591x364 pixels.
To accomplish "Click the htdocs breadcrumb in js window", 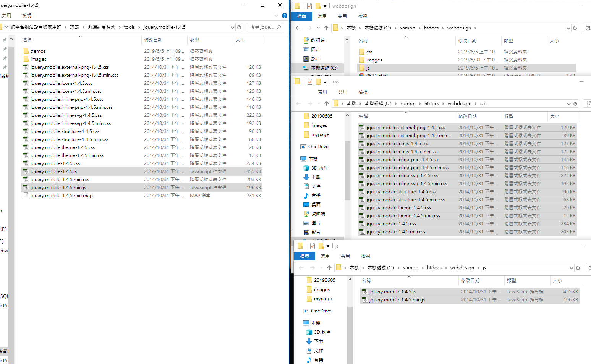I will point(434,268).
